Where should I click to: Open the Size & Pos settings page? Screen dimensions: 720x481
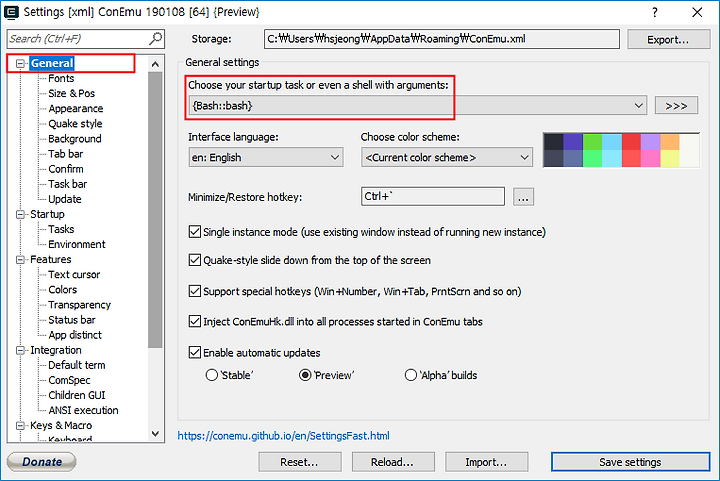(72, 94)
